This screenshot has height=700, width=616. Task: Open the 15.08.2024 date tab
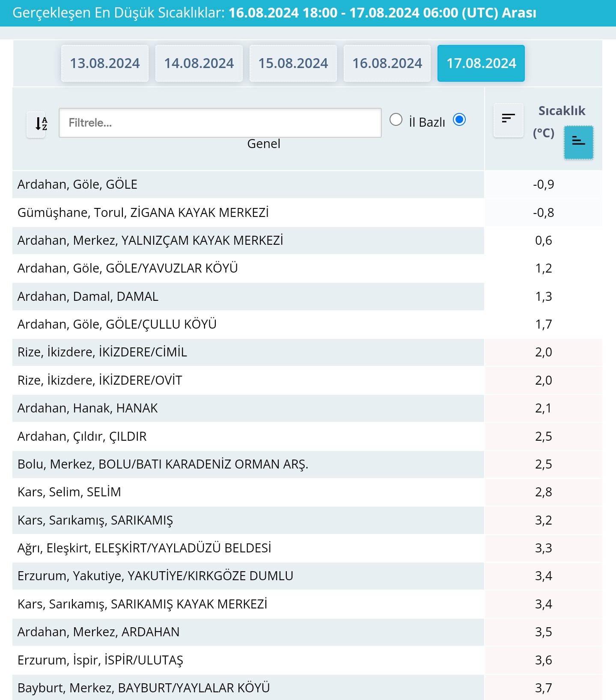pyautogui.click(x=293, y=63)
